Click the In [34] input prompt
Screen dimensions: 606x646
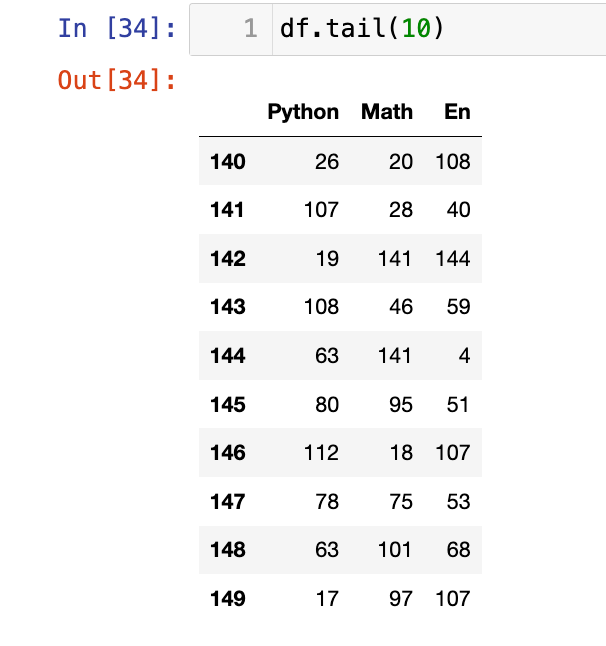tap(117, 28)
